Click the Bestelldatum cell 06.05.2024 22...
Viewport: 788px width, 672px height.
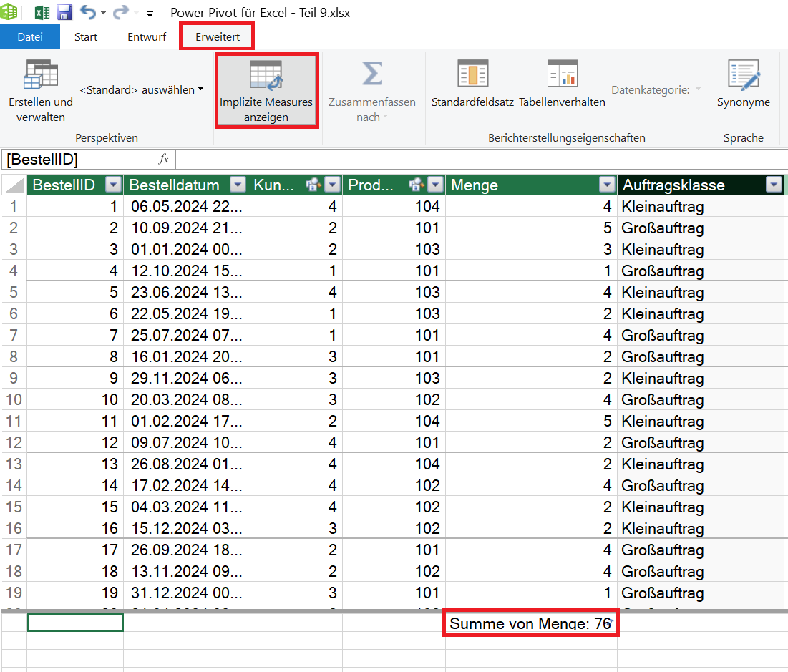186,207
